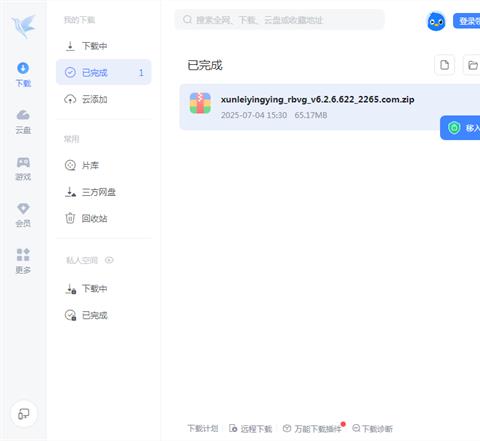
Task: Click the blue bird avatar icon
Action: pyautogui.click(x=436, y=21)
